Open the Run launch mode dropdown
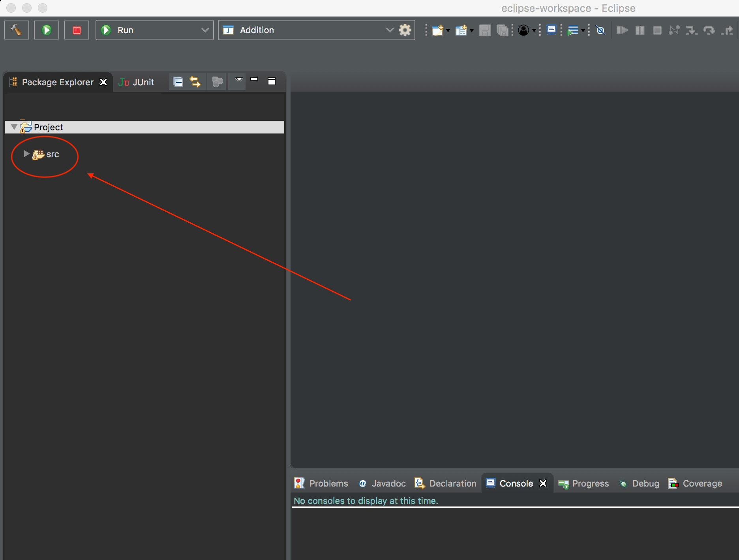 point(204,30)
